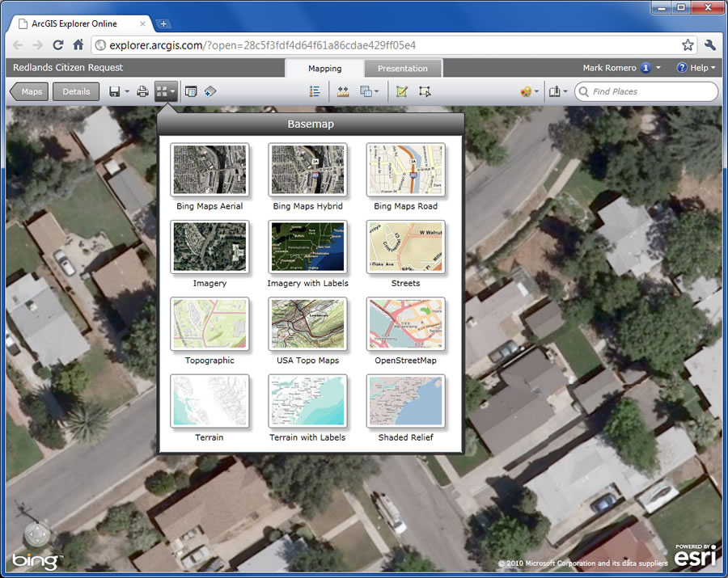The image size is (728, 578).
Task: Choose the Terrain basemap thumbnail
Action: click(210, 401)
